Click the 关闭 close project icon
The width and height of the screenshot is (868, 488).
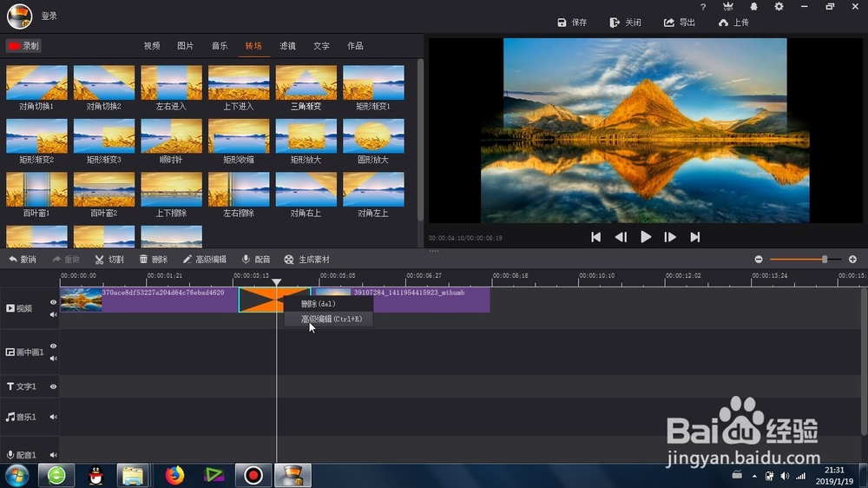615,23
